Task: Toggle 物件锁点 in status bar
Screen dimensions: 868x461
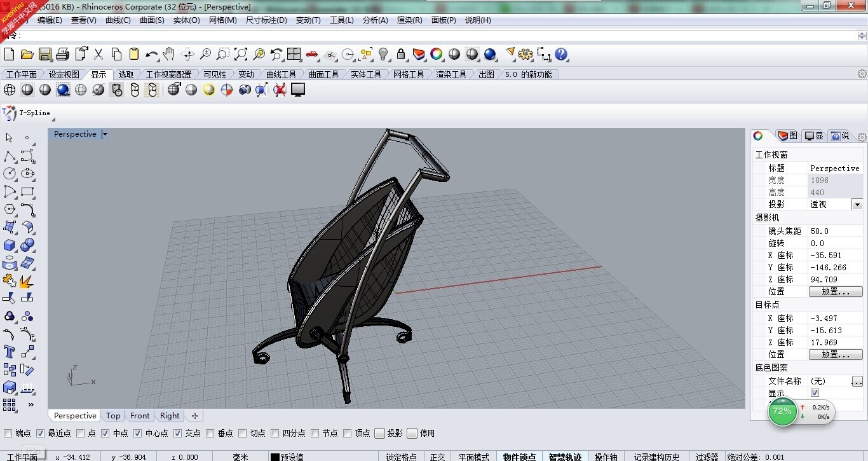Action: click(519, 457)
